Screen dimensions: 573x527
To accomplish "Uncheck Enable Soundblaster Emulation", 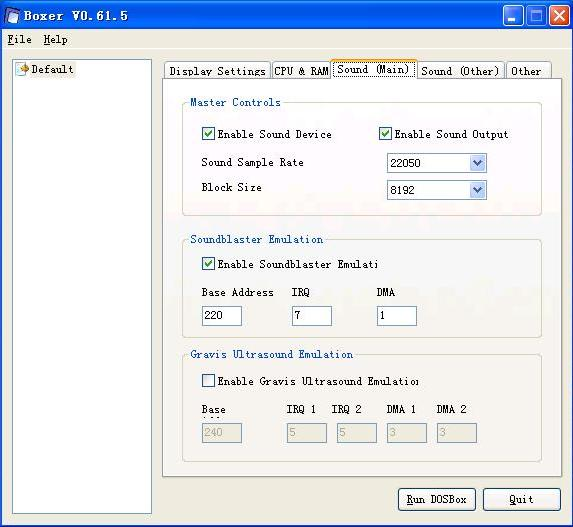I will pos(208,264).
